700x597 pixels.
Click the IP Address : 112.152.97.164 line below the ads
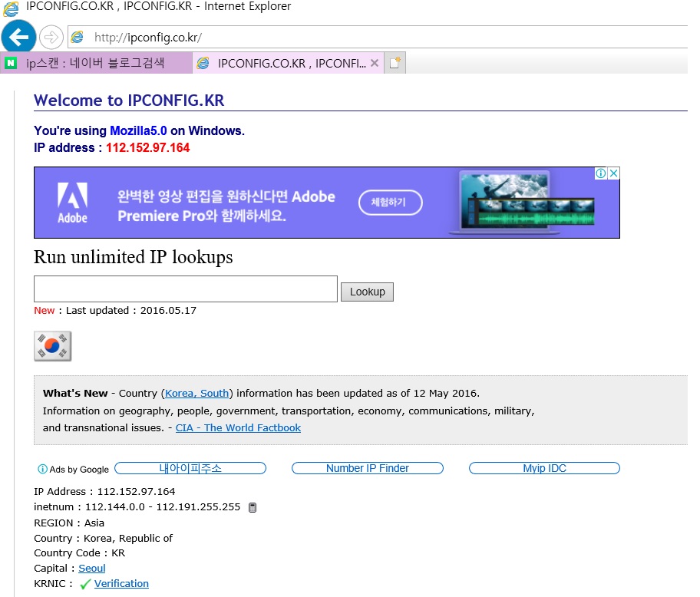[104, 492]
